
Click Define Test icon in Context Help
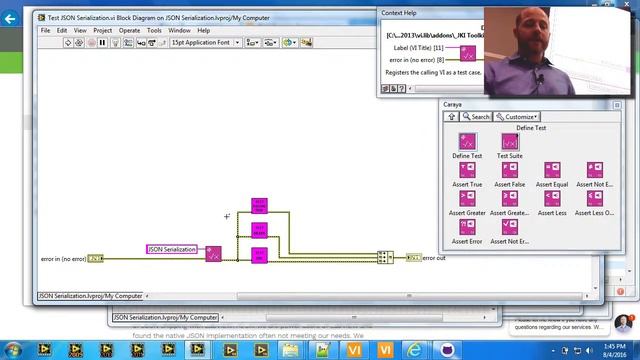[468, 53]
